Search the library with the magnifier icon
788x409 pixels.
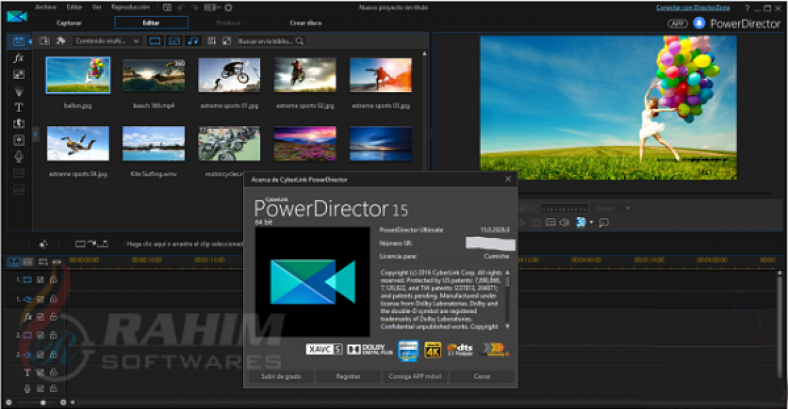pos(299,41)
